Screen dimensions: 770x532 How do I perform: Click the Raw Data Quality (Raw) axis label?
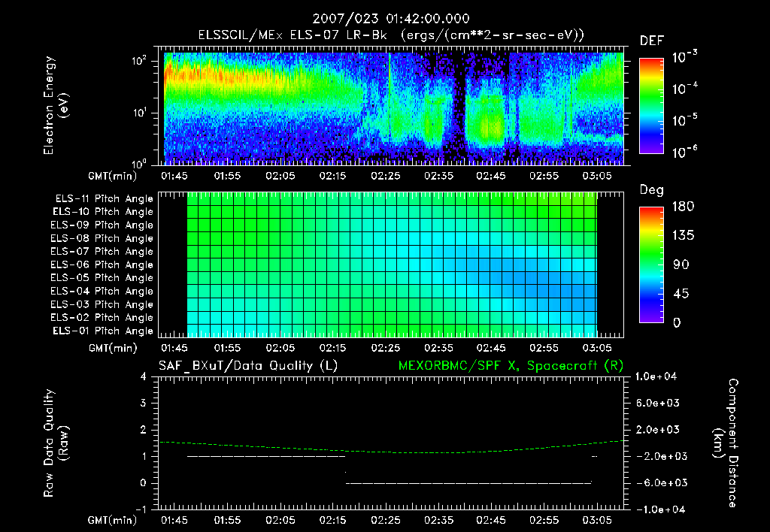point(56,443)
